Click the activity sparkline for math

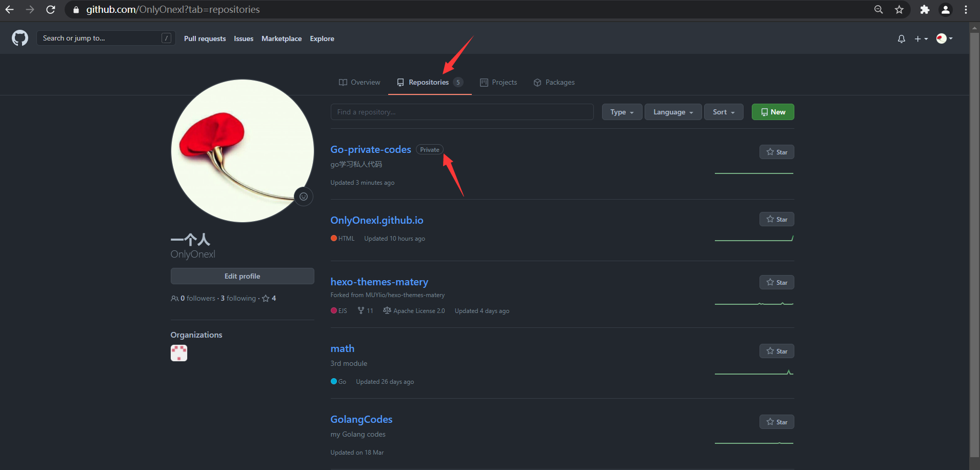(754, 372)
